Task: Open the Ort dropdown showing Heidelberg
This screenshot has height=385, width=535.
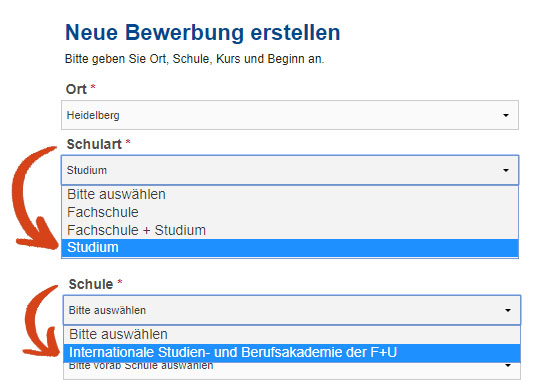Action: 290,115
